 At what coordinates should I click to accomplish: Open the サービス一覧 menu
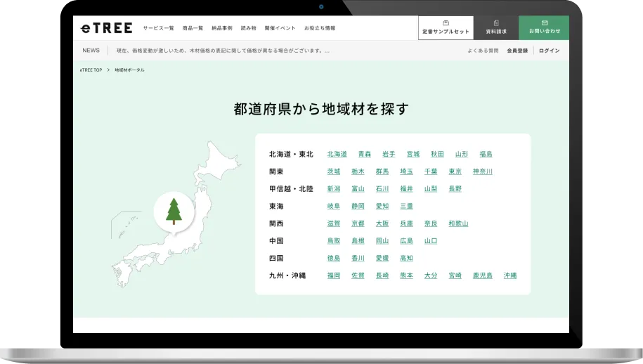pos(158,28)
